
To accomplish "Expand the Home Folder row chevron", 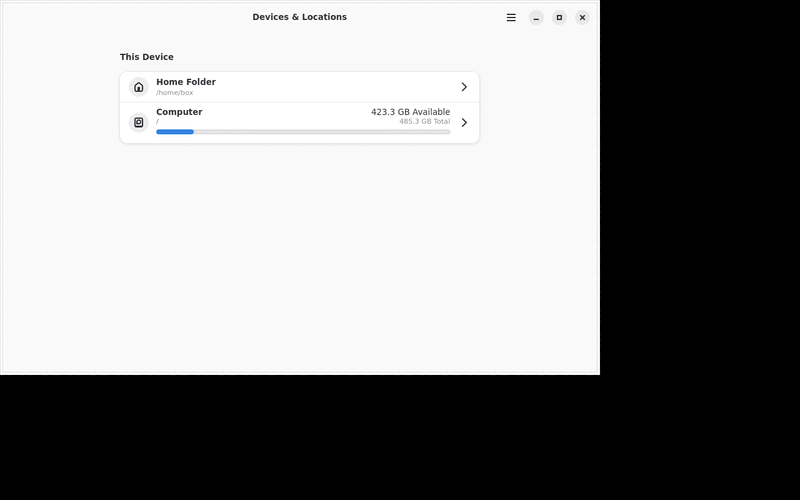I will coord(464,87).
